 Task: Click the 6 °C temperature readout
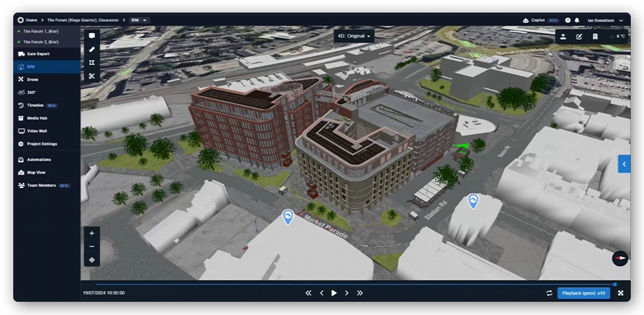click(620, 36)
